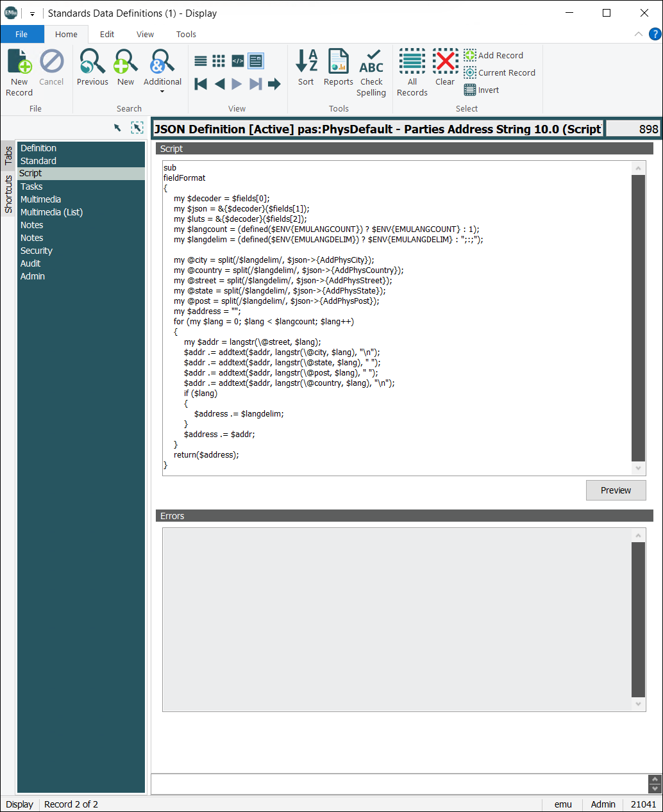Open the Reports tool
This screenshot has height=812, width=663.
click(x=338, y=63)
